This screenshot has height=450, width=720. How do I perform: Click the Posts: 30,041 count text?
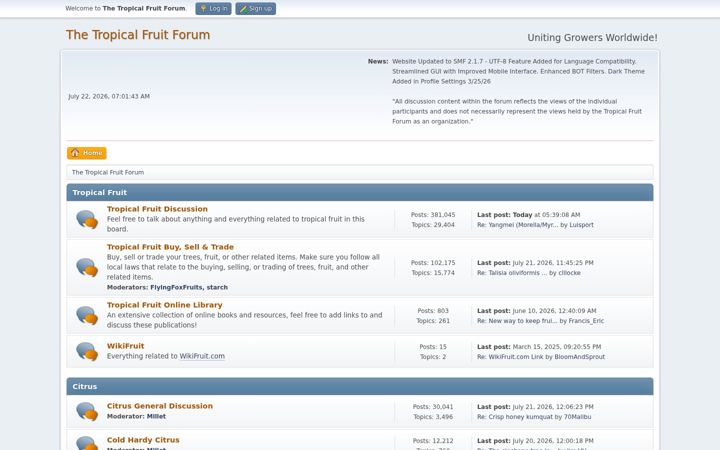433,407
